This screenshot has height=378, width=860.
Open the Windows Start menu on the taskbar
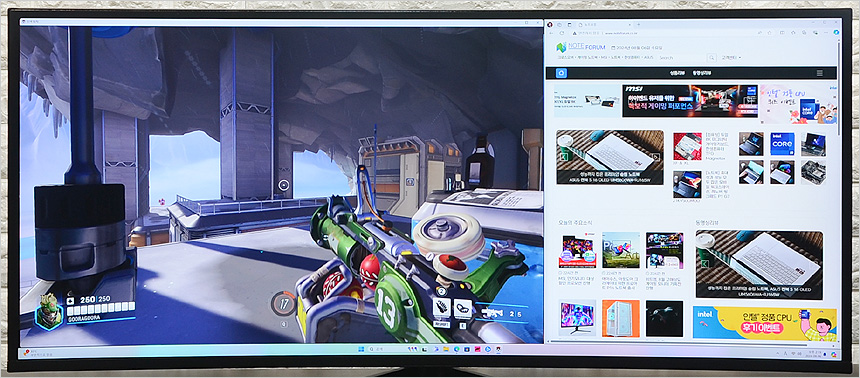click(x=361, y=349)
